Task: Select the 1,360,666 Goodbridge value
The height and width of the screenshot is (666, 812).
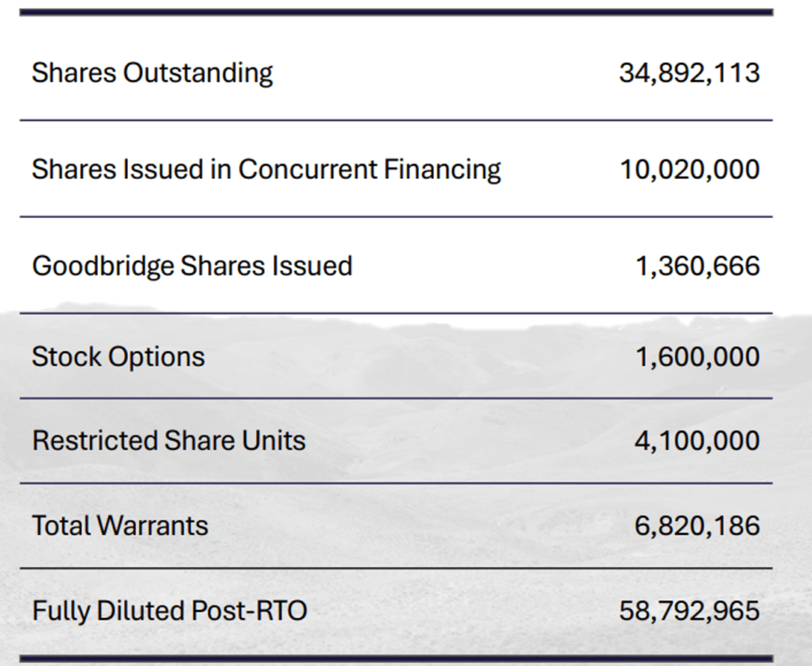Action: pyautogui.click(x=697, y=266)
